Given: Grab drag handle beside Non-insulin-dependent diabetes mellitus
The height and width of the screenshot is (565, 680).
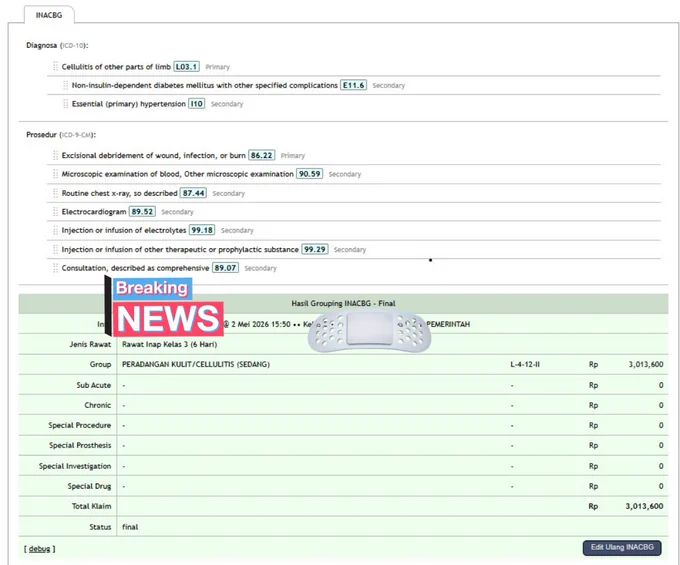Looking at the screenshot, I should [65, 85].
